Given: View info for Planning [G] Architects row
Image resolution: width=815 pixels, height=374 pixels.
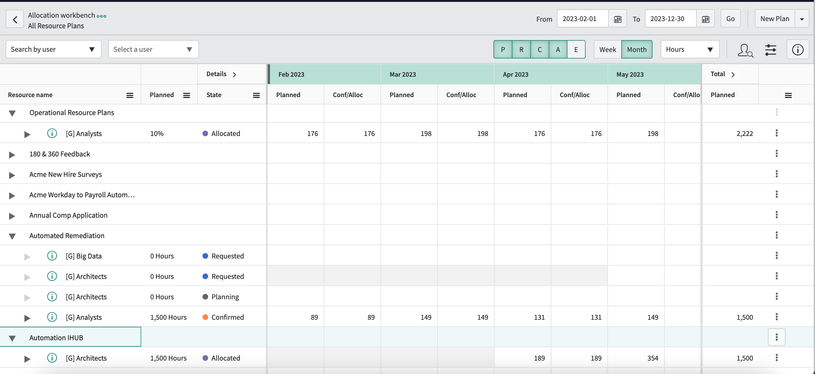Looking at the screenshot, I should (x=52, y=297).
